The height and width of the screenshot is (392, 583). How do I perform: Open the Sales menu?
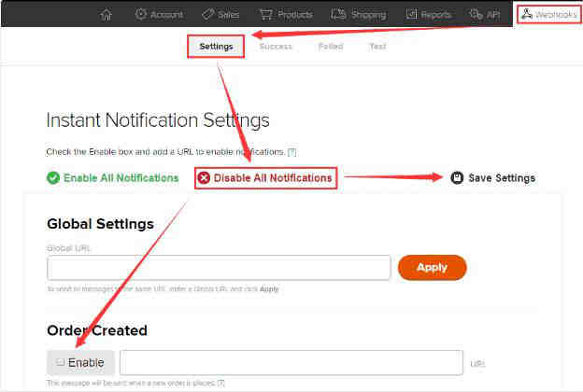[x=220, y=15]
